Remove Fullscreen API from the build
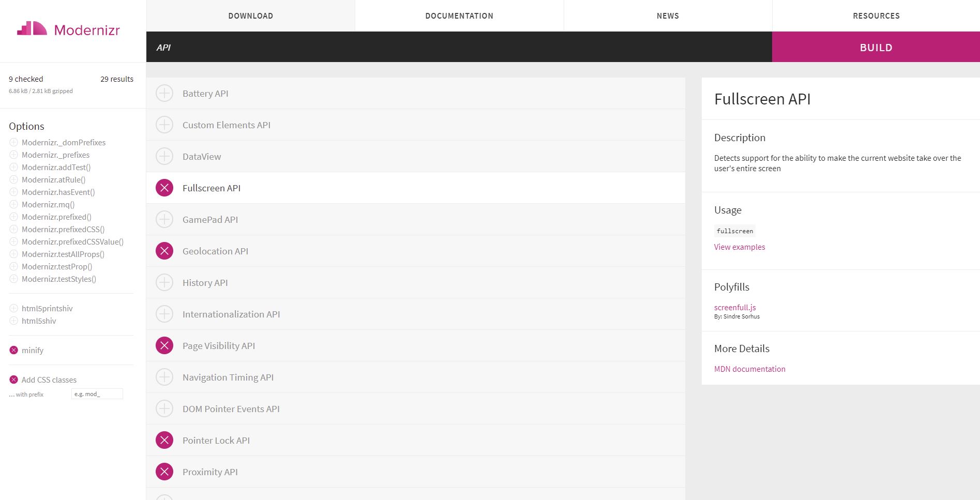Image resolution: width=980 pixels, height=500 pixels. (x=164, y=188)
